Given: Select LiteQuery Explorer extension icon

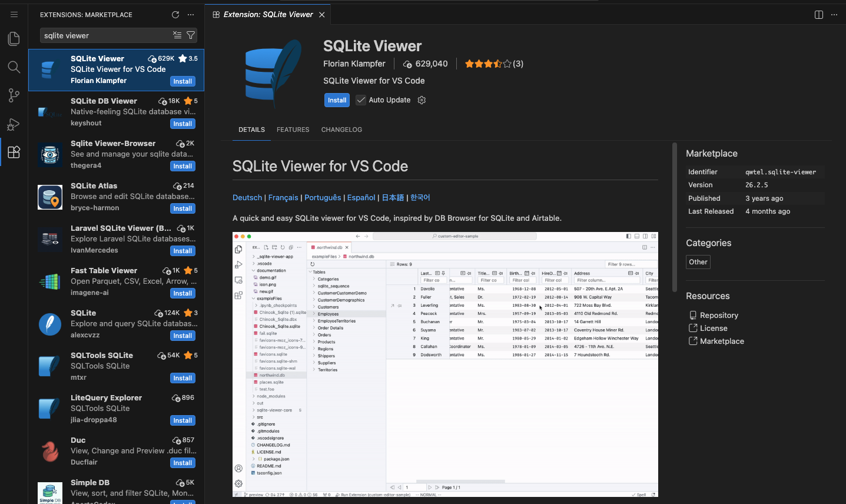Looking at the screenshot, I should [50, 409].
